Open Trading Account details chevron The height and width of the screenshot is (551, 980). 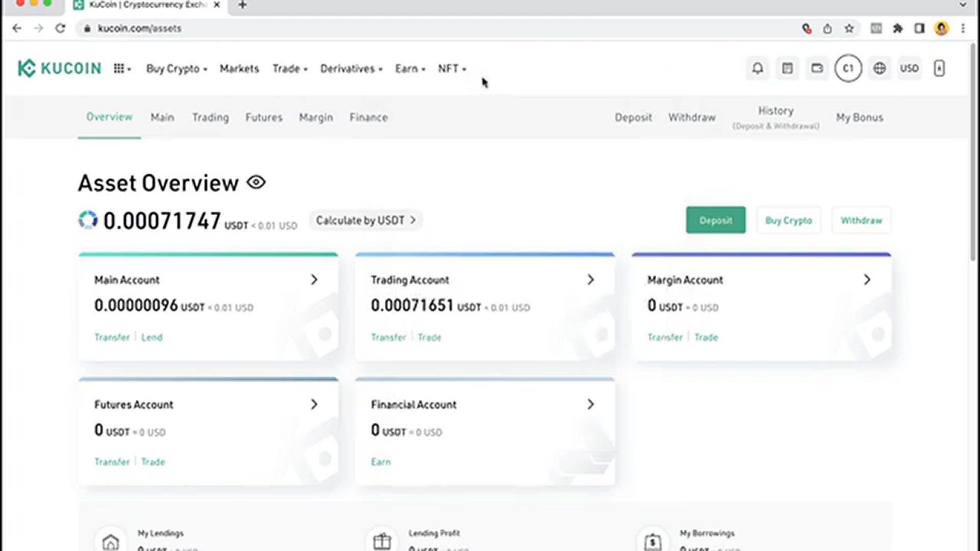click(x=591, y=280)
